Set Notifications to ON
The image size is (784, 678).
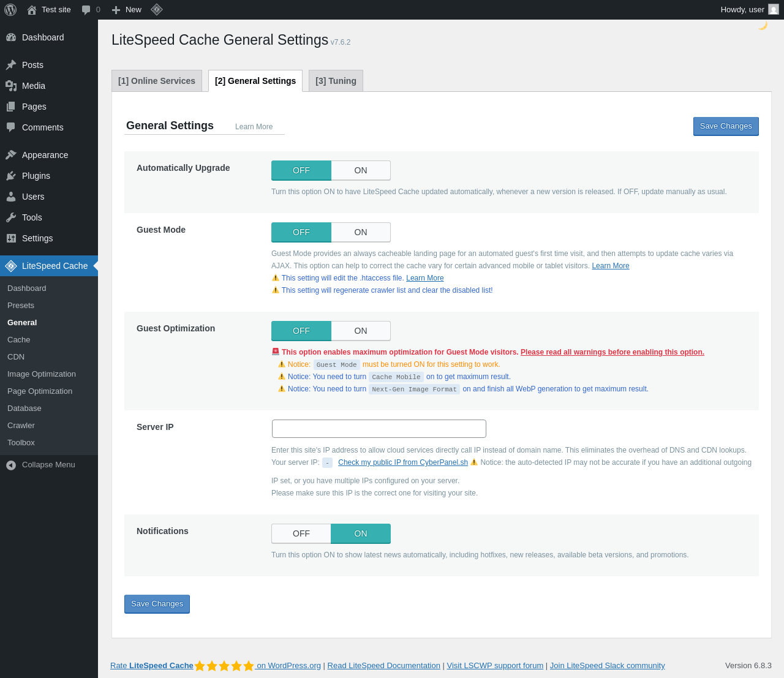coord(361,534)
